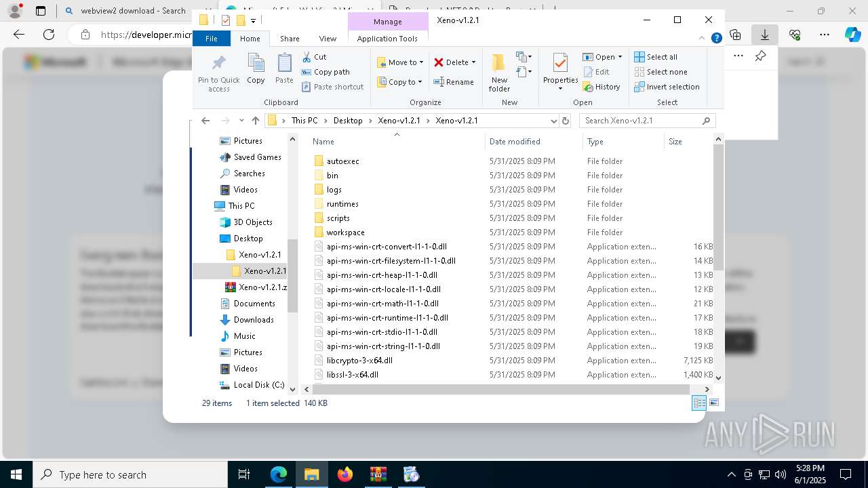The width and height of the screenshot is (868, 488).
Task: Click Invert selection
Action: (667, 87)
